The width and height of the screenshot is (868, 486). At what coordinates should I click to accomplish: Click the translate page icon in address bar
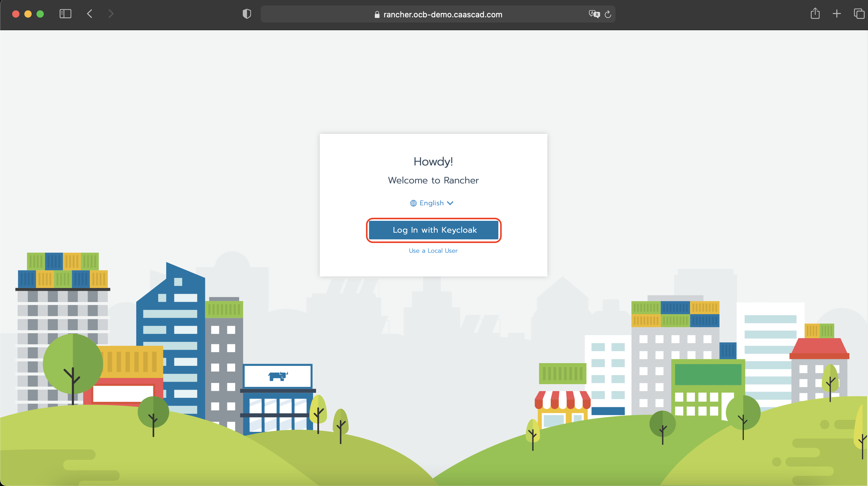click(x=594, y=14)
